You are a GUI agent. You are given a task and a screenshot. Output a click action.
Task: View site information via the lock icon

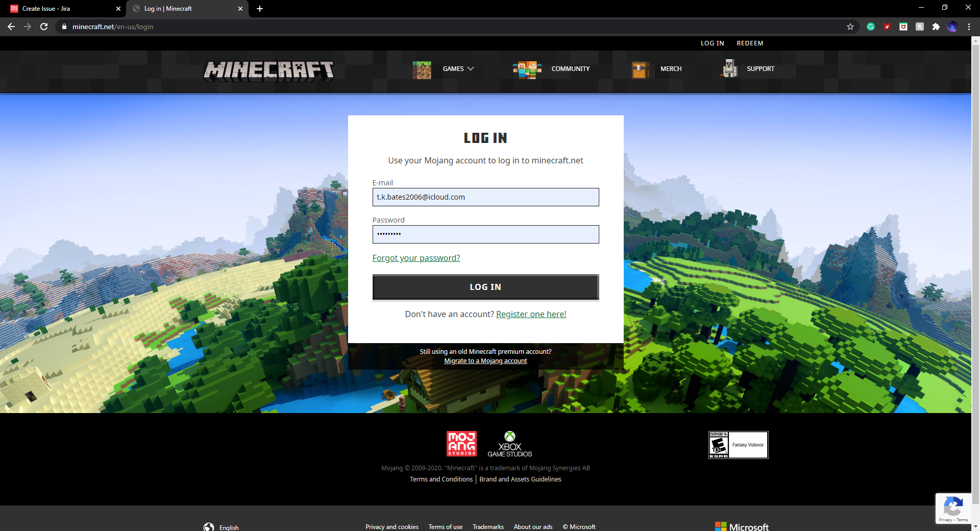point(64,27)
